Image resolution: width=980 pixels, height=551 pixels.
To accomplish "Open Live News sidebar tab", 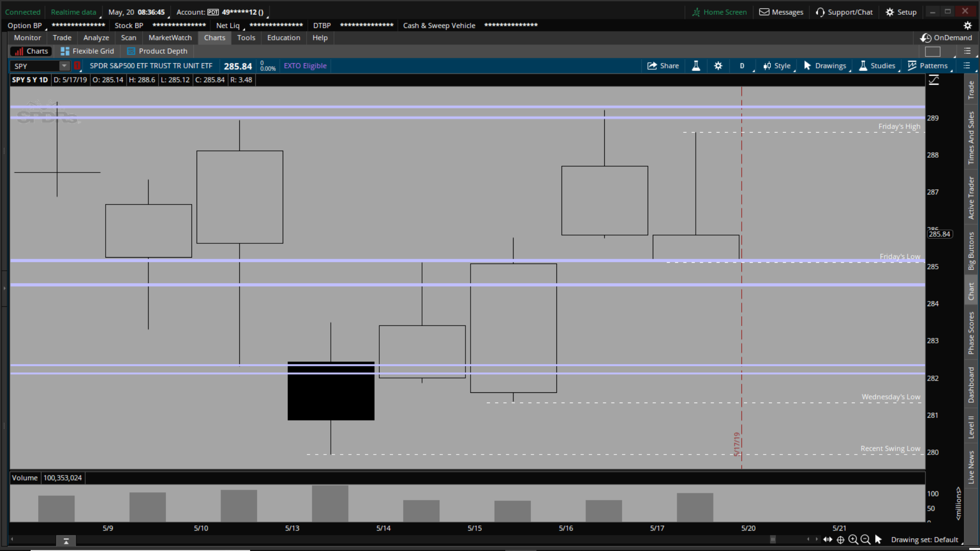I will tap(971, 467).
